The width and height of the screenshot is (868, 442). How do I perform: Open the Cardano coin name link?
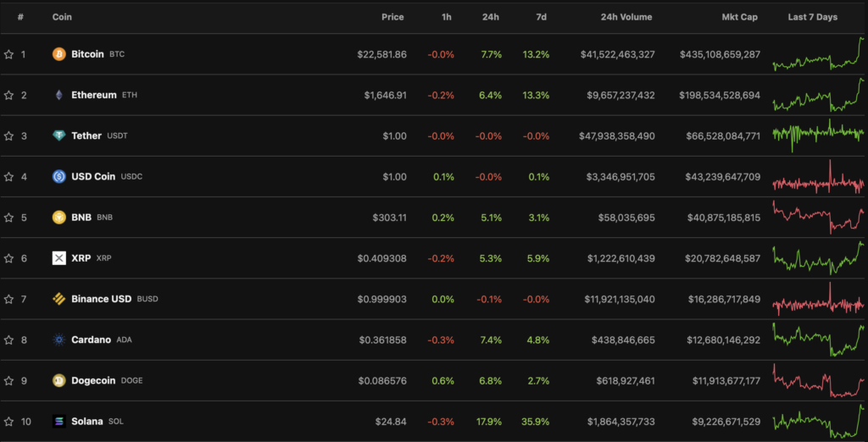(x=91, y=340)
